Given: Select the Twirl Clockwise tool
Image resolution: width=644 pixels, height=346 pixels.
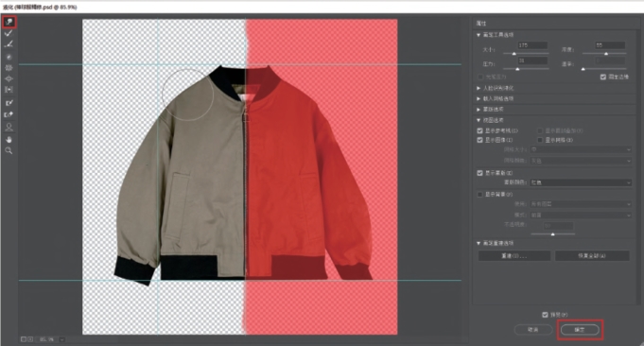Looking at the screenshot, I should (9, 57).
